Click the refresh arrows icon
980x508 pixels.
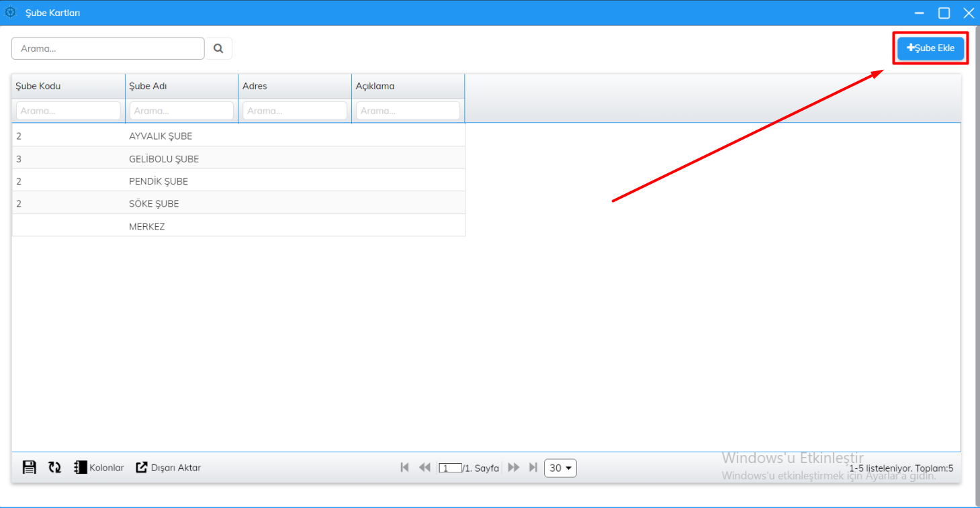54,468
